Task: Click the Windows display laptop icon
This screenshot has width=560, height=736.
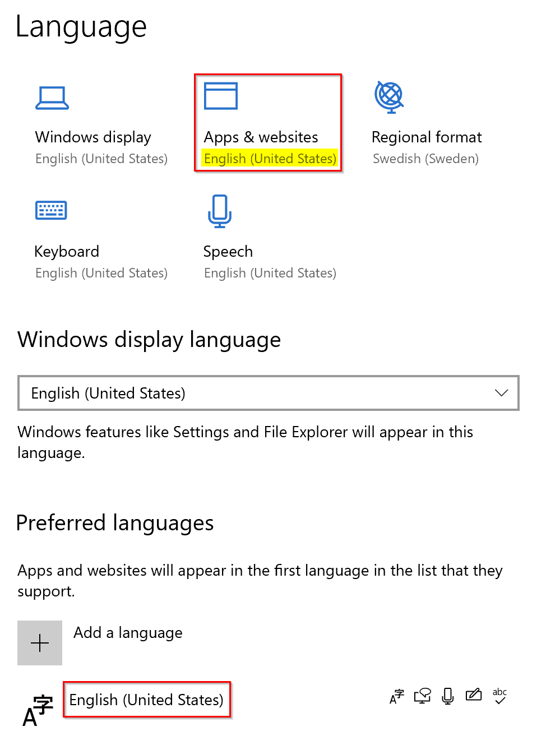Action: tap(52, 98)
